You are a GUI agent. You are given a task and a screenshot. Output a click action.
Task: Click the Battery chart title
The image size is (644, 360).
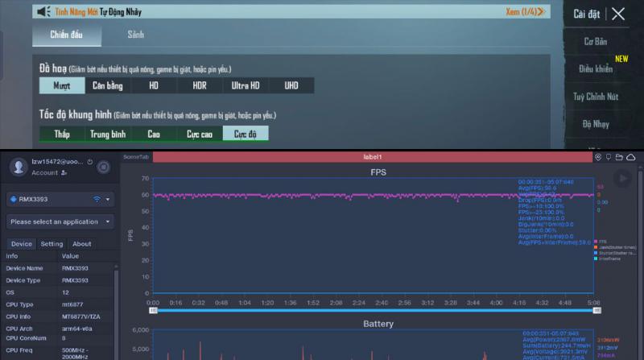pyautogui.click(x=378, y=324)
